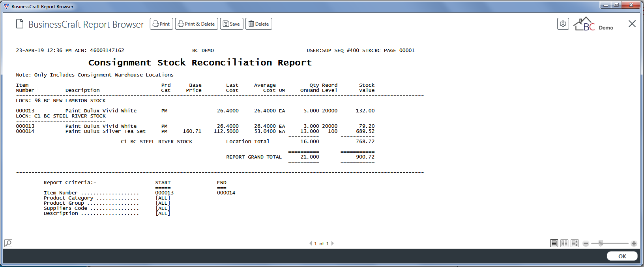Click the report title 'Consignment Stock Reconciliation Report'
The height and width of the screenshot is (267, 644).
(x=200, y=62)
